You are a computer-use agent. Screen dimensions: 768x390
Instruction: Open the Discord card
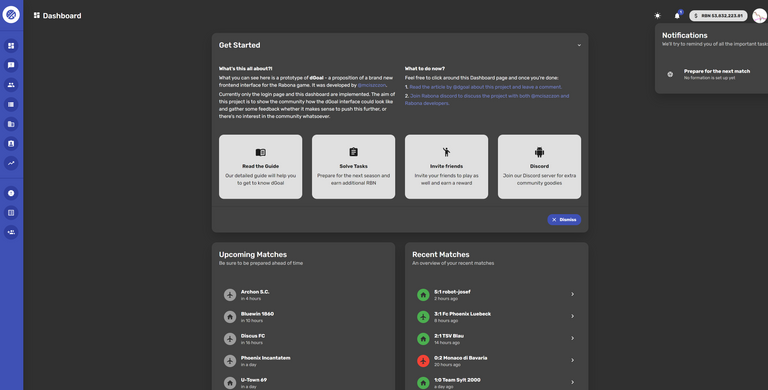[x=539, y=167]
